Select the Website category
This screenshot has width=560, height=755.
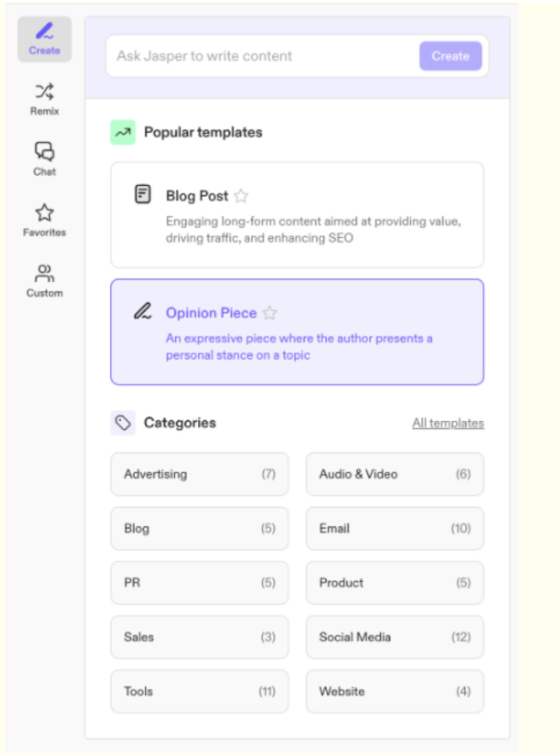395,692
